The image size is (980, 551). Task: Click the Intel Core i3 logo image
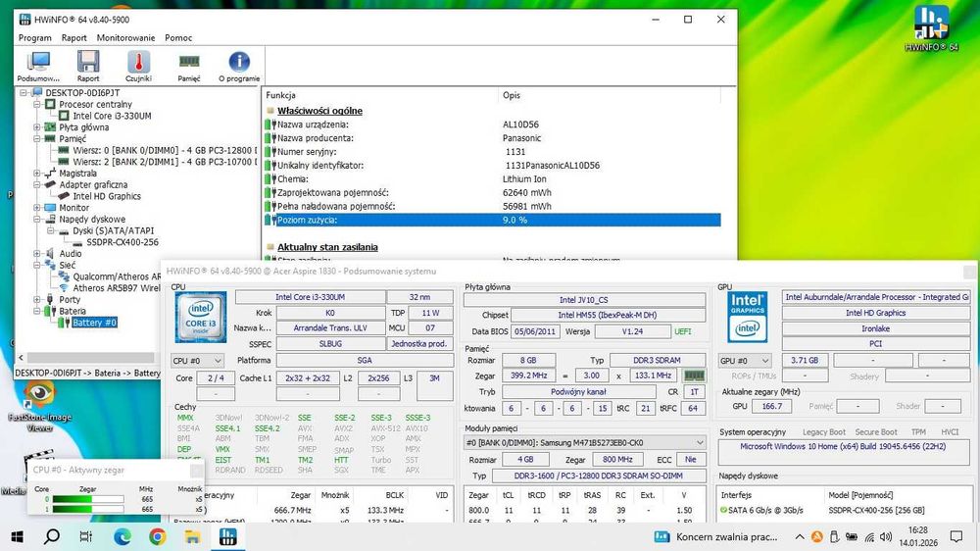(201, 317)
